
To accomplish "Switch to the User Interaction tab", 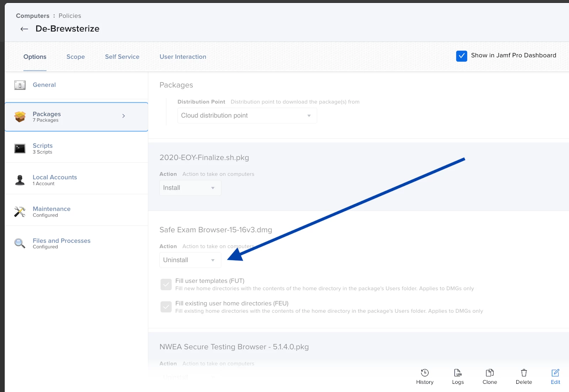I will (x=183, y=57).
